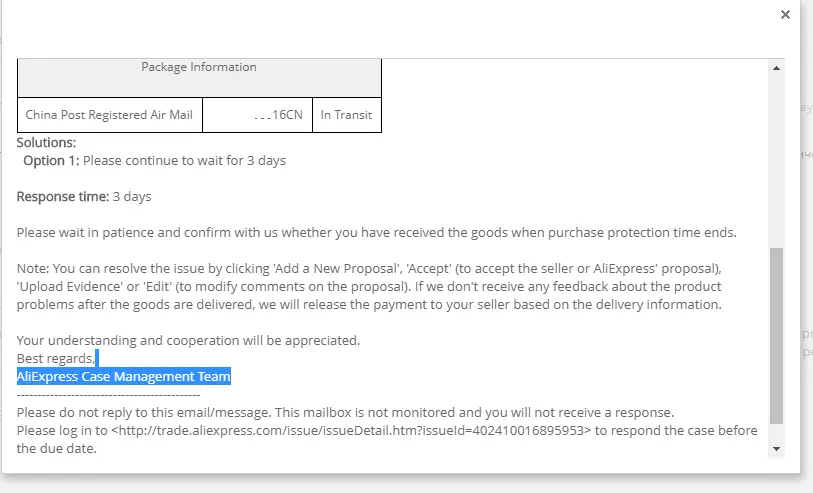Viewport: 813px width, 493px height.
Task: Click the Best regards, line
Action: coord(55,358)
